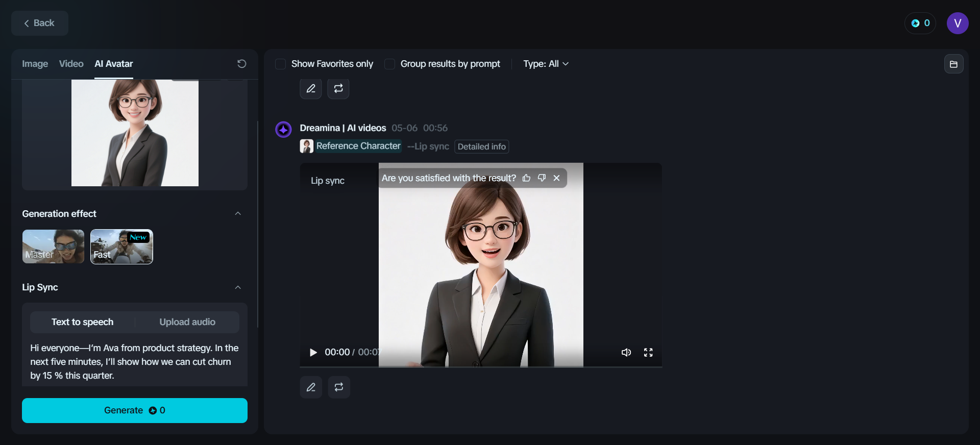The width and height of the screenshot is (980, 445).
Task: Collapse the Generation effect section
Action: point(238,213)
